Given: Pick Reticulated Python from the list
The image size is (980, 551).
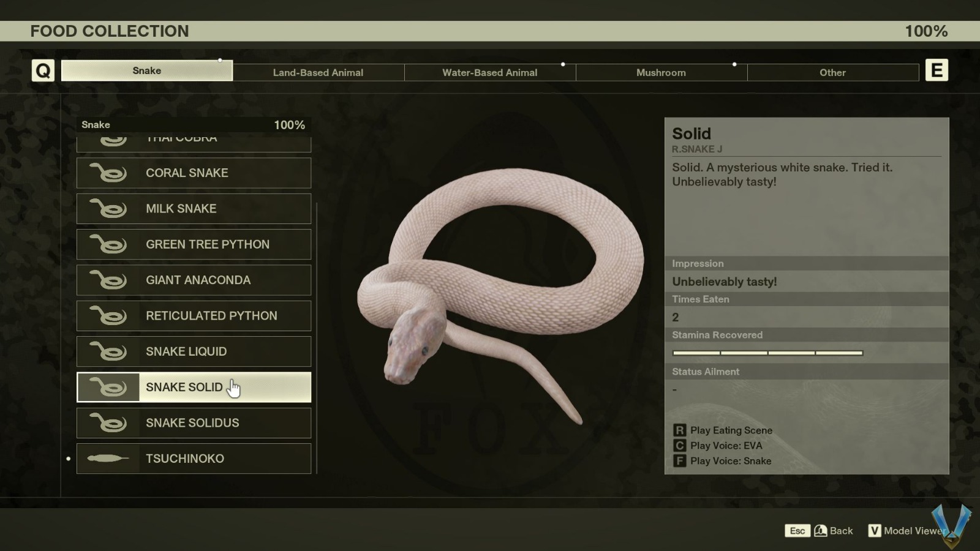Looking at the screenshot, I should (x=194, y=316).
